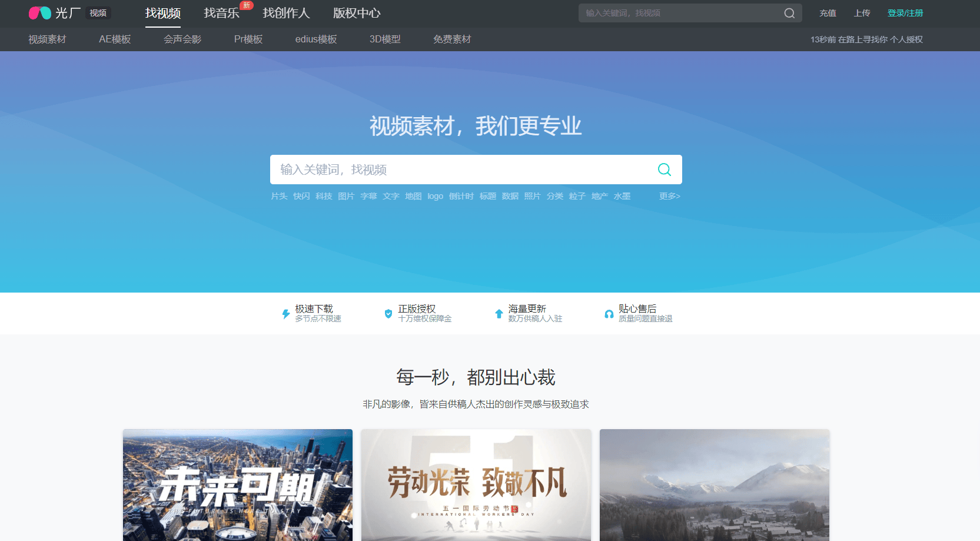
Task: Click the lightning bolt icon beside 极速下载
Action: 285,313
